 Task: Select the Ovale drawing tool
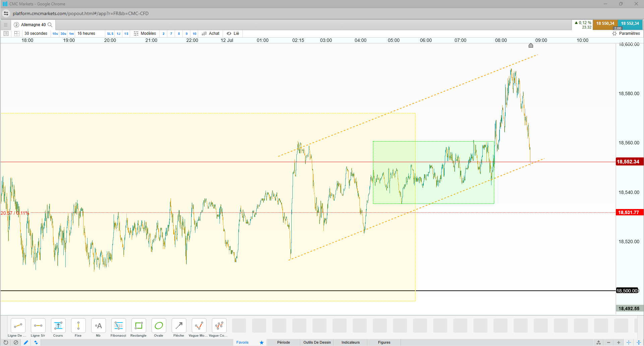point(159,326)
